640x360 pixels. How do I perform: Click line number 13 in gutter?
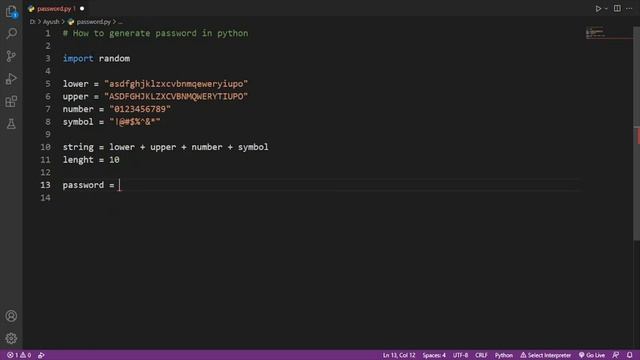45,185
